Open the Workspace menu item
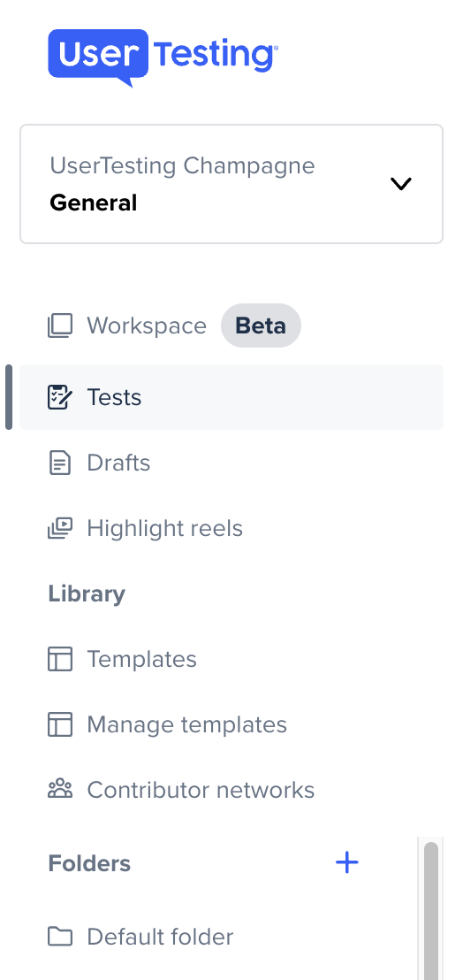Viewport: 463px width, 980px height. 147,325
